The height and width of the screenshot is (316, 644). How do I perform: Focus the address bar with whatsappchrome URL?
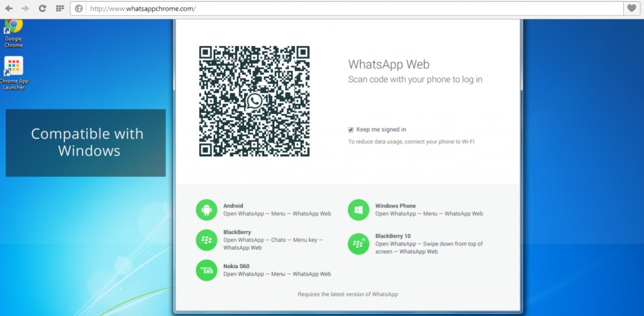pos(347,9)
